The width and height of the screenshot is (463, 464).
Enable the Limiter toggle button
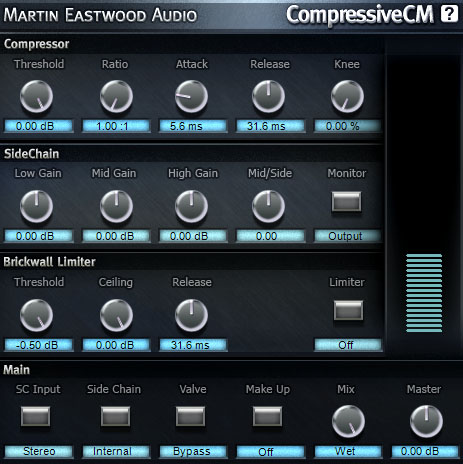point(348,310)
